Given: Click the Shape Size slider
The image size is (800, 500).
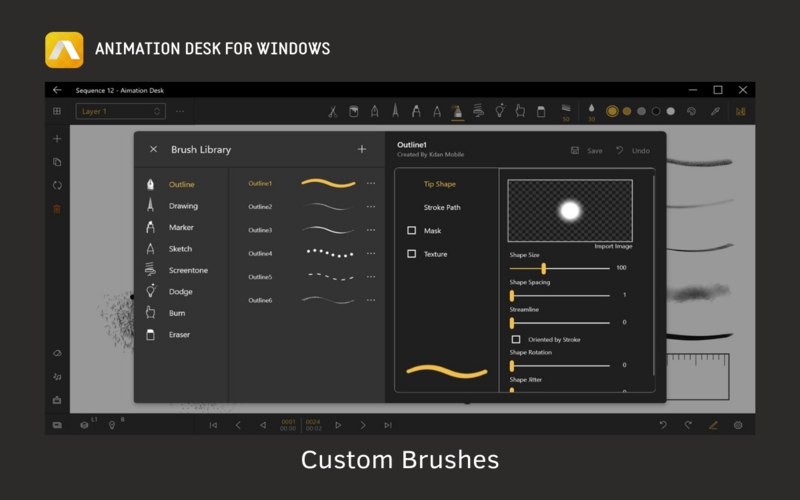Looking at the screenshot, I should [x=559, y=268].
